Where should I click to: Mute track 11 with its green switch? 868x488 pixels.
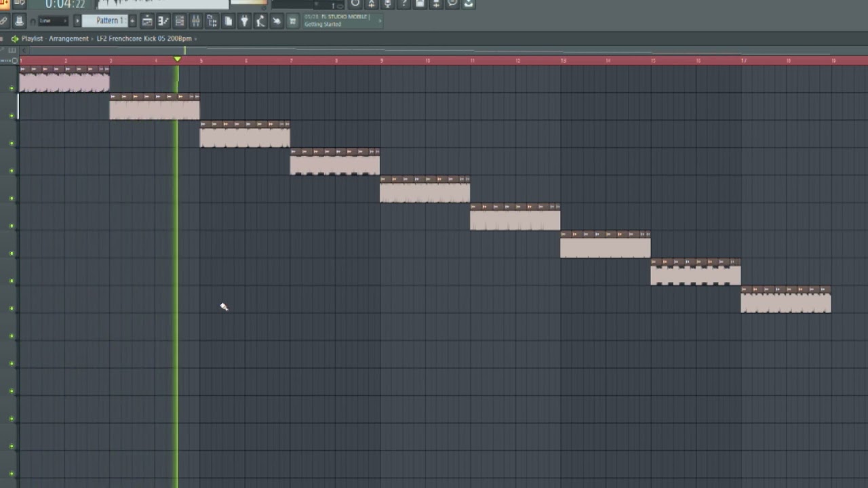click(x=12, y=363)
